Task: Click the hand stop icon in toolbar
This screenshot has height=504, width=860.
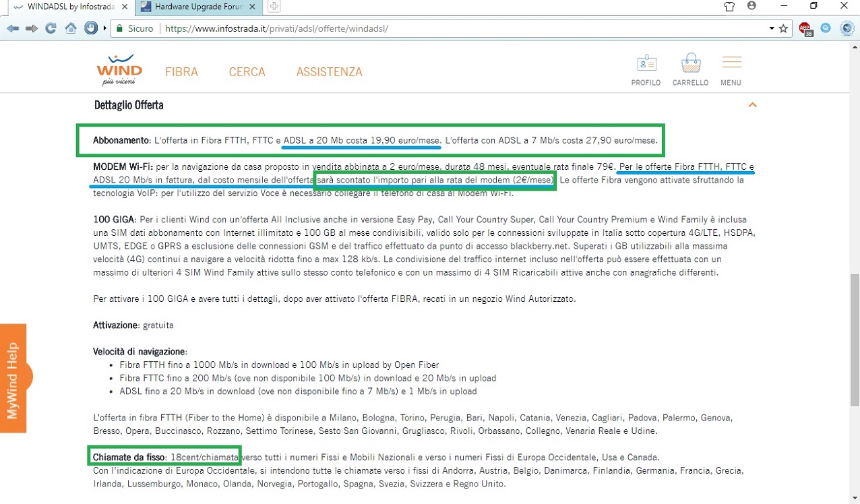Action: click(92, 29)
